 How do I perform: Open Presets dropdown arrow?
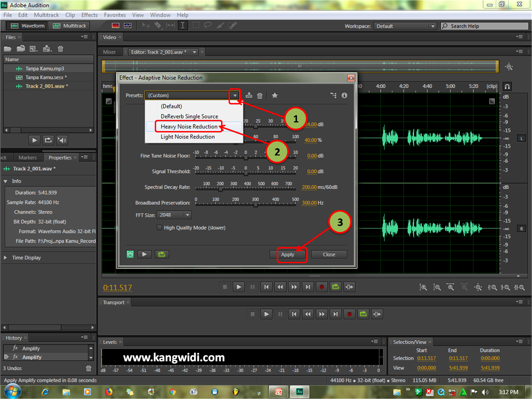click(235, 95)
